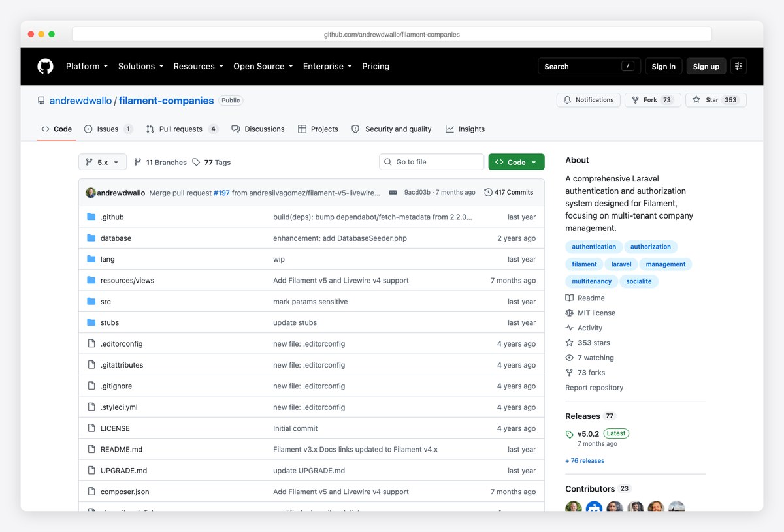
Task: Switch to the Pull requests tab
Action: (182, 129)
